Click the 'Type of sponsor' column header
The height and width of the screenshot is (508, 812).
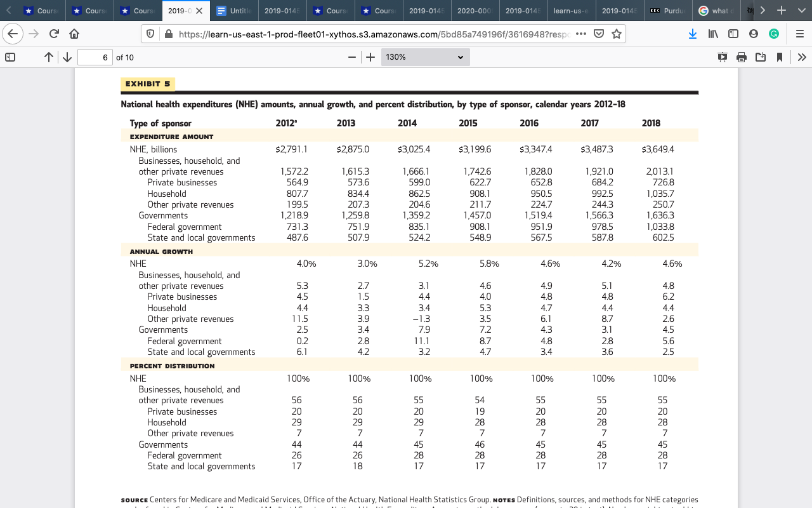click(x=160, y=123)
